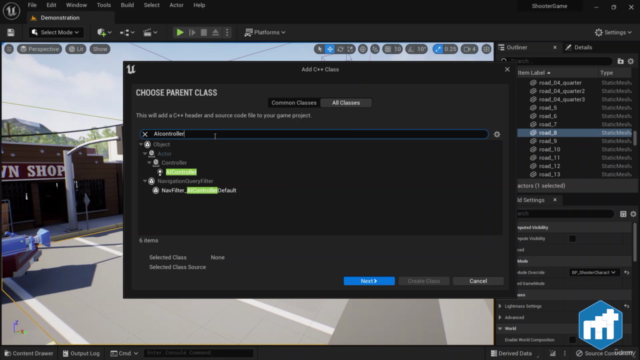Open class viewer settings gear
Viewport: 640px width, 360px height.
point(497,134)
